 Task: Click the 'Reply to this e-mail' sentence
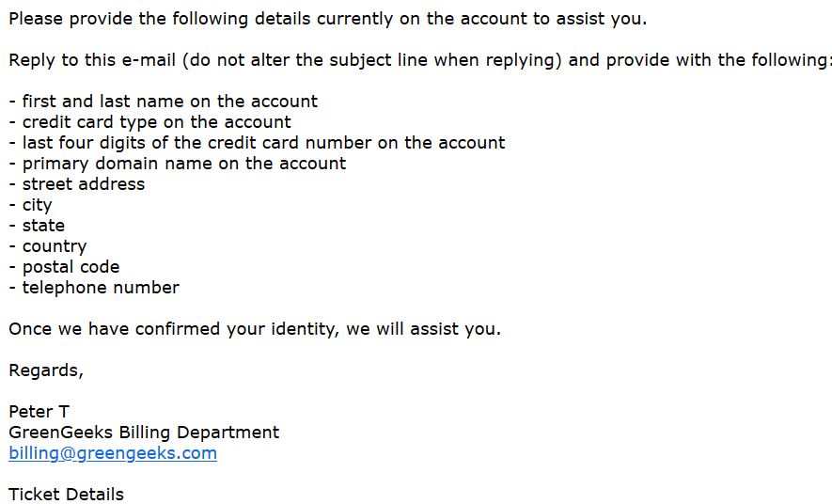tap(419, 60)
